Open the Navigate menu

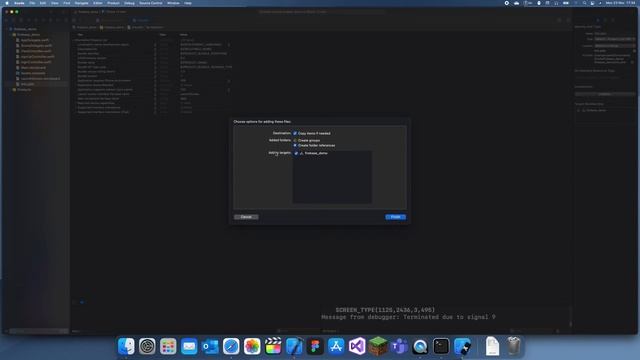coord(81,3)
